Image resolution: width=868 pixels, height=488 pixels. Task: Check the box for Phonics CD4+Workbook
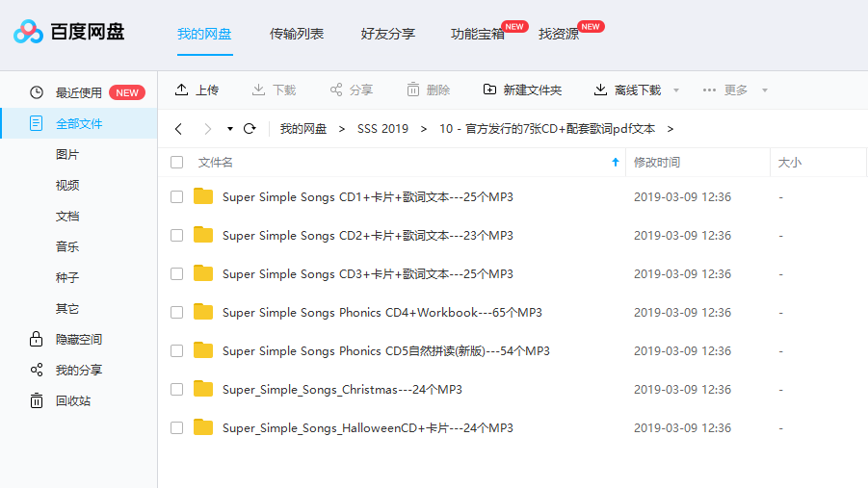tap(176, 313)
